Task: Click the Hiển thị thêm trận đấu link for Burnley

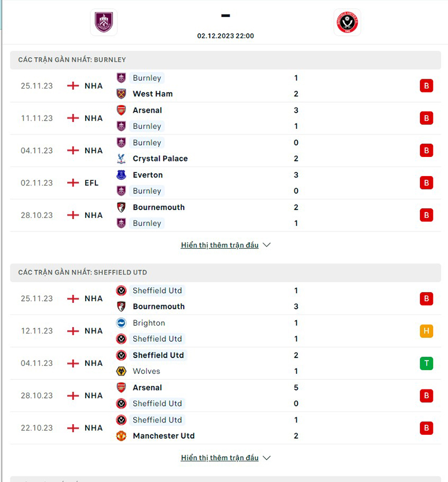Action: [x=220, y=244]
